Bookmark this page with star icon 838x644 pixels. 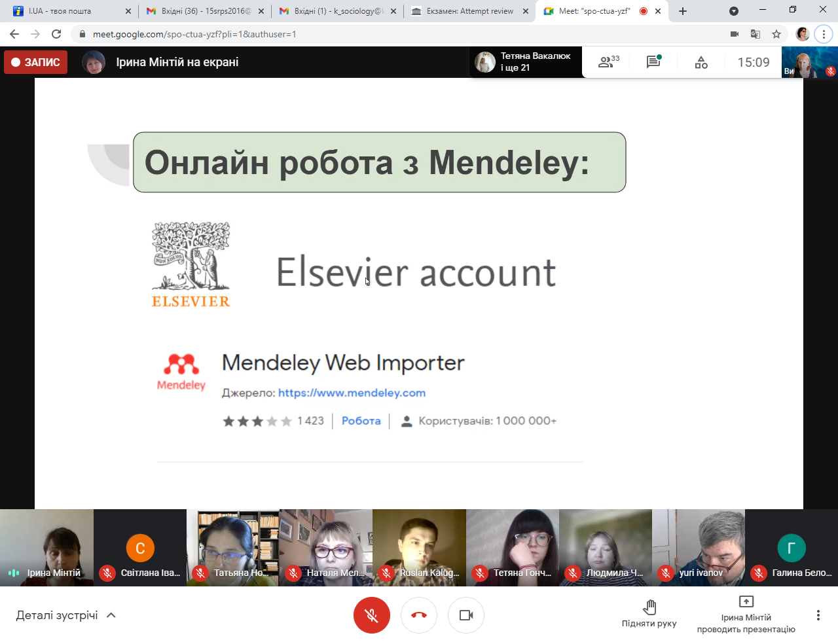click(776, 34)
